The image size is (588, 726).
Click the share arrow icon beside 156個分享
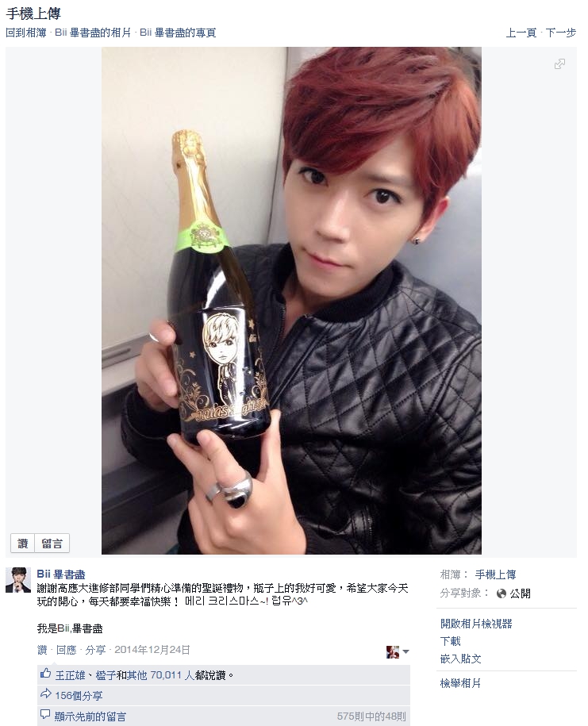point(45,694)
